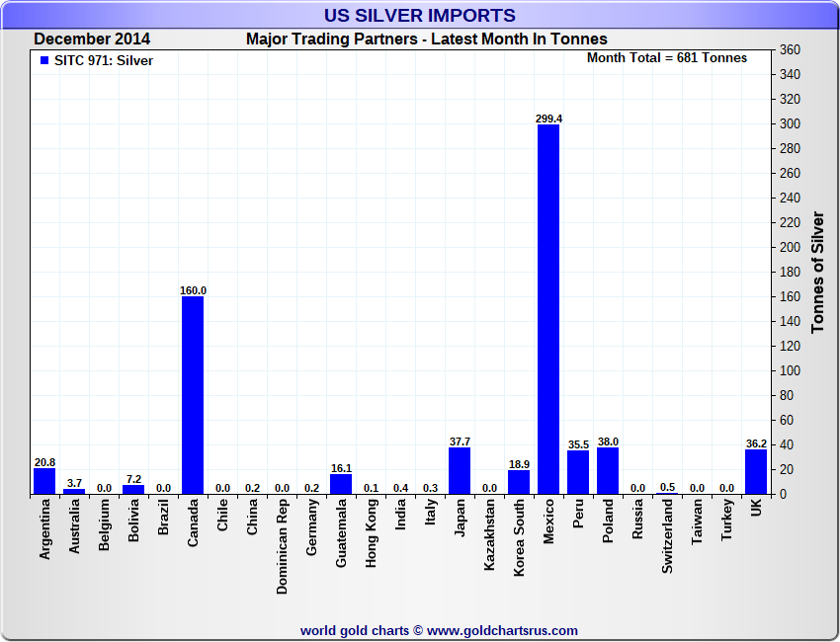Click the Month Total = 681 Tonnes text
The image size is (840, 642).
pos(667,58)
